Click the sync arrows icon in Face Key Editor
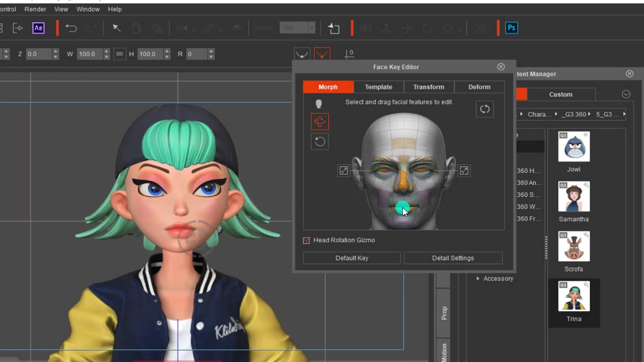The image size is (644, 362). 485,109
